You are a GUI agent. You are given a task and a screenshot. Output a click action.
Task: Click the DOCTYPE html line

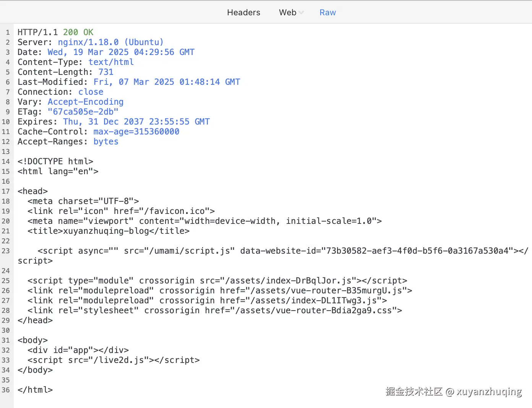(x=55, y=162)
